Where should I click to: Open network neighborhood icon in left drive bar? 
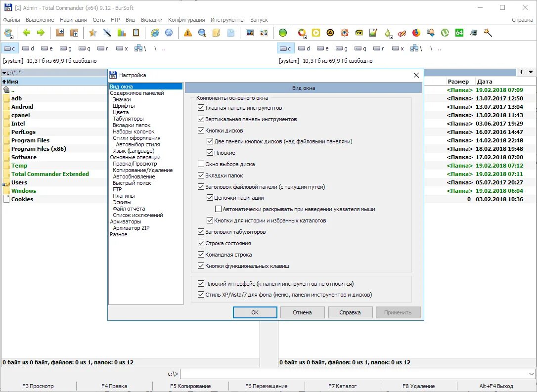(x=140, y=48)
